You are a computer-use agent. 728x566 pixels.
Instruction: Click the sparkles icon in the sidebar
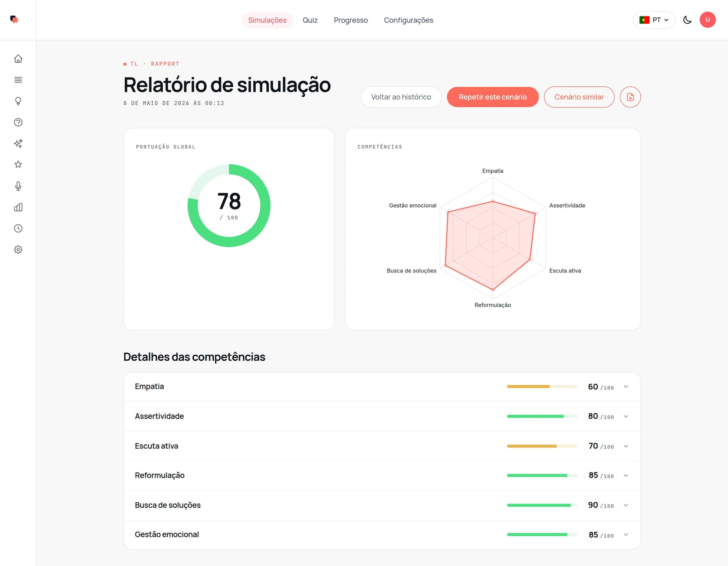18,144
